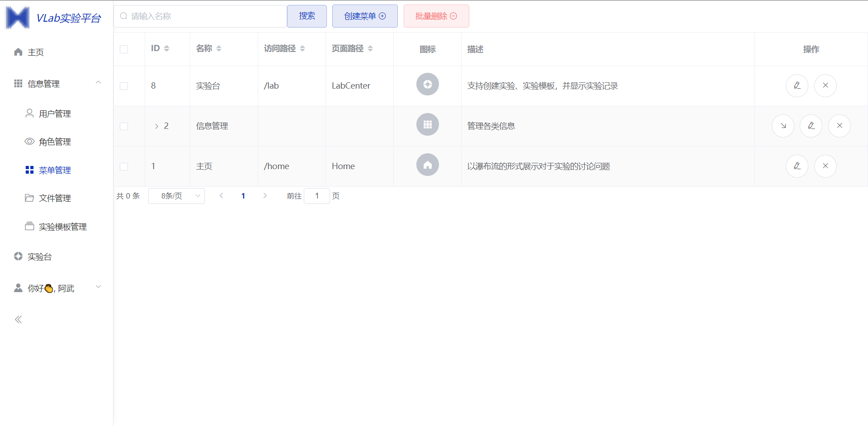Image resolution: width=868 pixels, height=426 pixels.
Task: Open 文件管理 in the sidebar
Action: (x=57, y=198)
